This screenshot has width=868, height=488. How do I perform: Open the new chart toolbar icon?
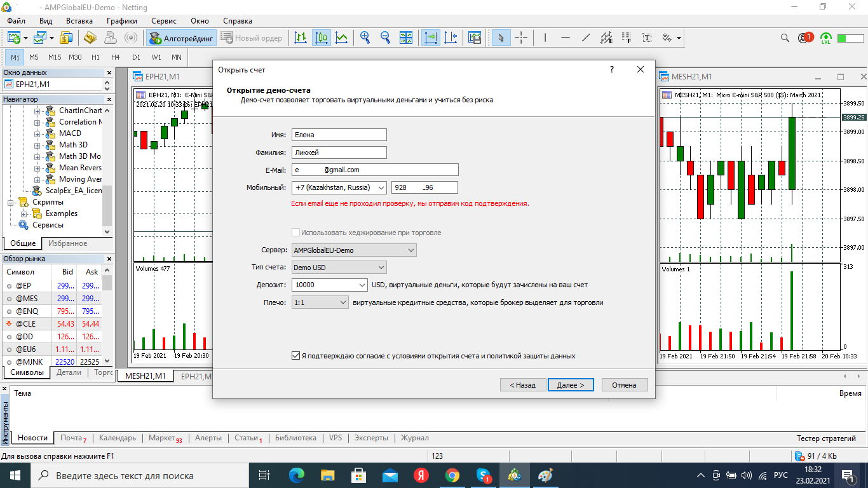click(15, 38)
